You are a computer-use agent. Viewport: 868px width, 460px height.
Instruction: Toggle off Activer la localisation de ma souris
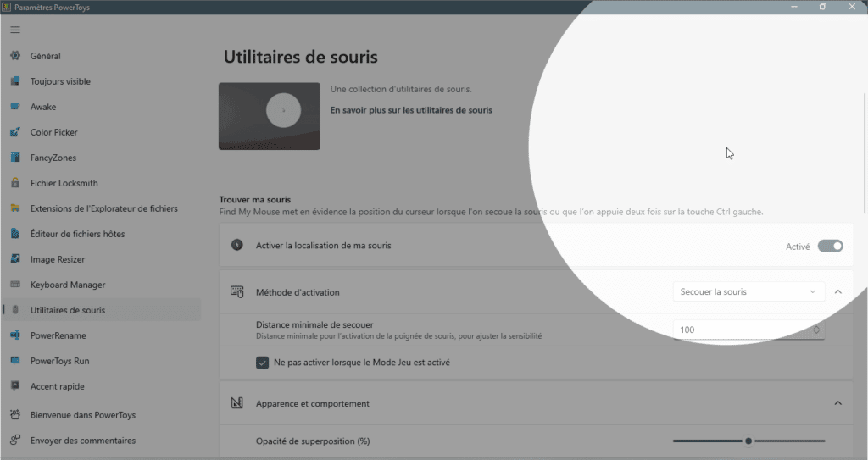coord(830,247)
